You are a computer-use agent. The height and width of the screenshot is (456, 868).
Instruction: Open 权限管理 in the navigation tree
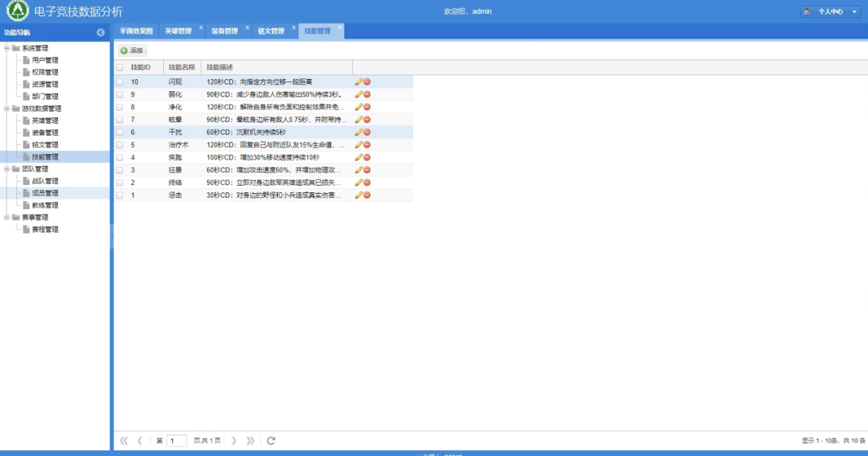[x=45, y=72]
